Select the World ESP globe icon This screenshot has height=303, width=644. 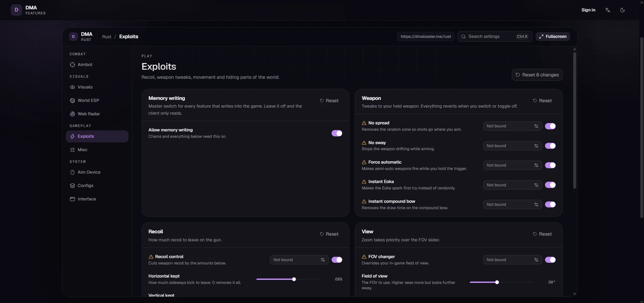[x=72, y=101]
